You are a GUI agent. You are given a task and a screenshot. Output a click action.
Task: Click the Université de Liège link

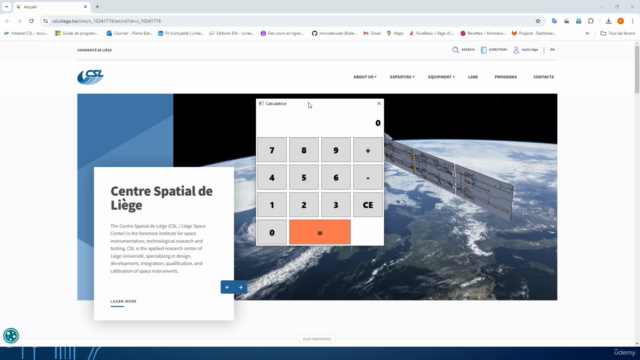click(x=94, y=50)
